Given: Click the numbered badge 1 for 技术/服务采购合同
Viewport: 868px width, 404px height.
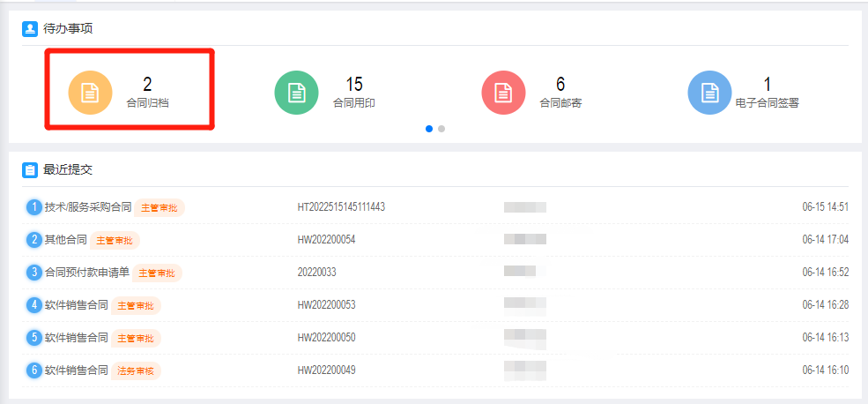Looking at the screenshot, I should [34, 208].
